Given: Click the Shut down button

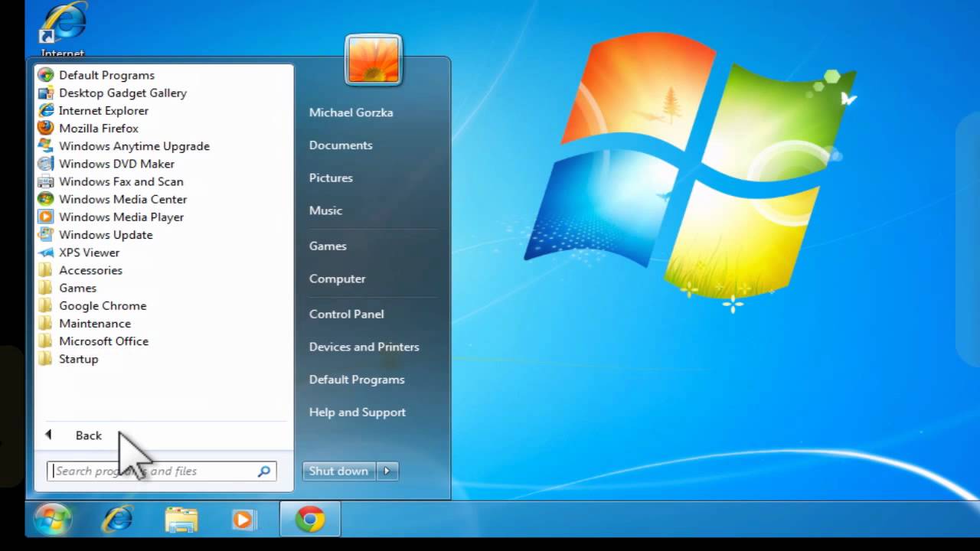Looking at the screenshot, I should pyautogui.click(x=338, y=471).
